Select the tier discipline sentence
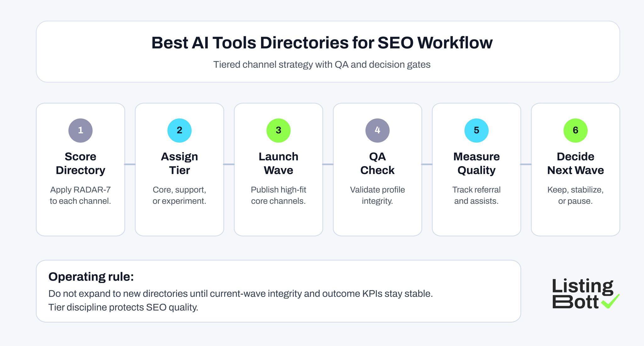Image resolution: width=644 pixels, height=346 pixels. (x=124, y=307)
